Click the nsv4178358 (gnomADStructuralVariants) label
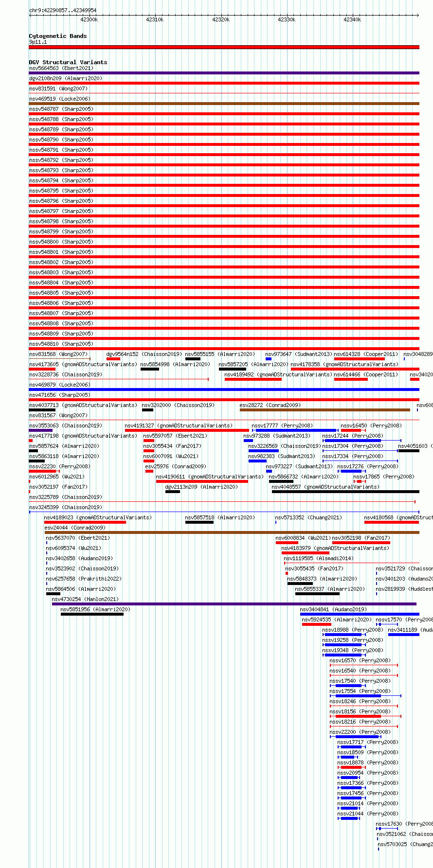Viewport: 433px width, 868px height. click(x=344, y=364)
